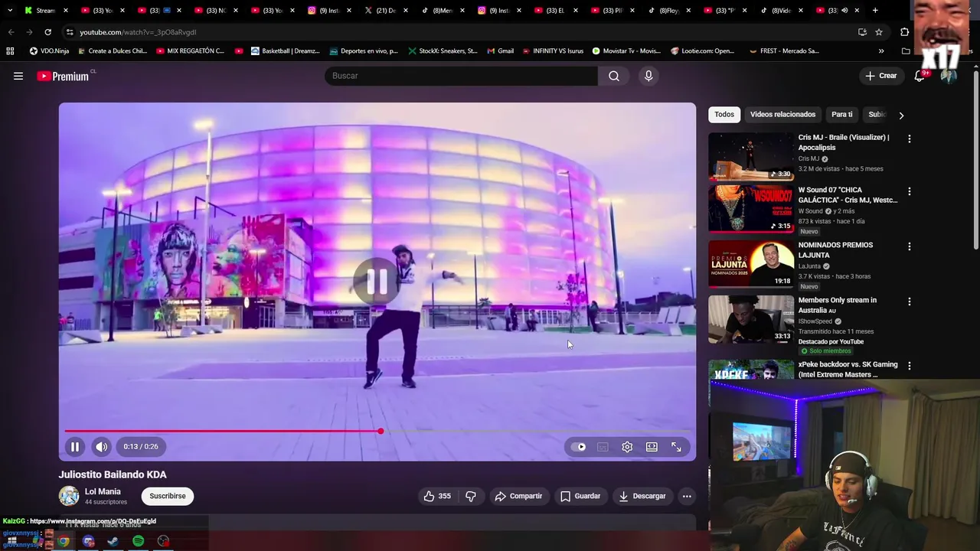The image size is (980, 551).
Task: Switch to theater mode in the player
Action: pyautogui.click(x=652, y=447)
